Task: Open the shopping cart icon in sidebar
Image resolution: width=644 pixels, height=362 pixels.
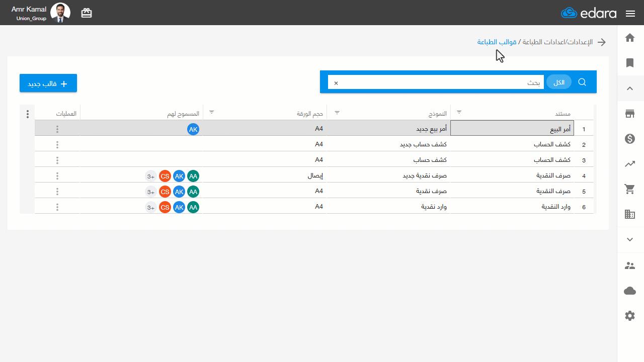Action: (x=629, y=189)
